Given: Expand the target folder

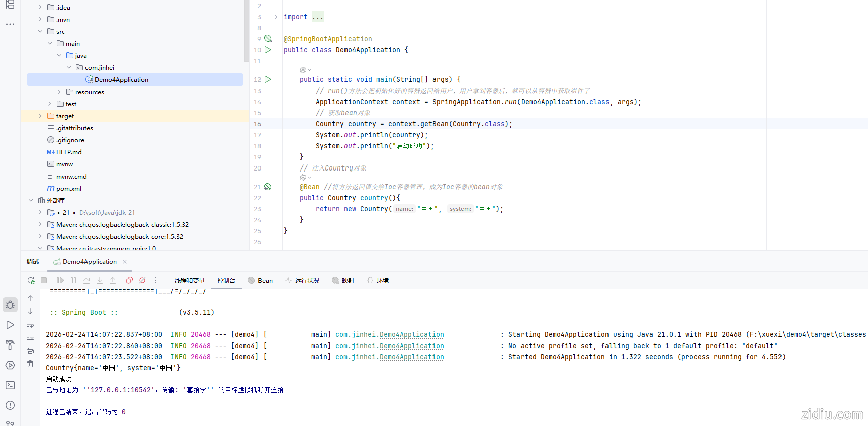Looking at the screenshot, I should pos(40,116).
